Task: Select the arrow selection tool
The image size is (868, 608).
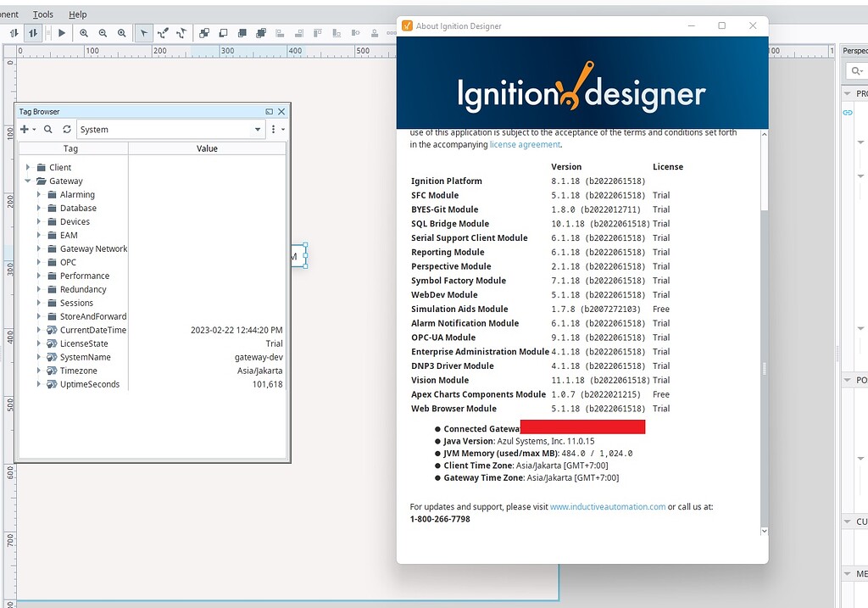Action: 143,33
